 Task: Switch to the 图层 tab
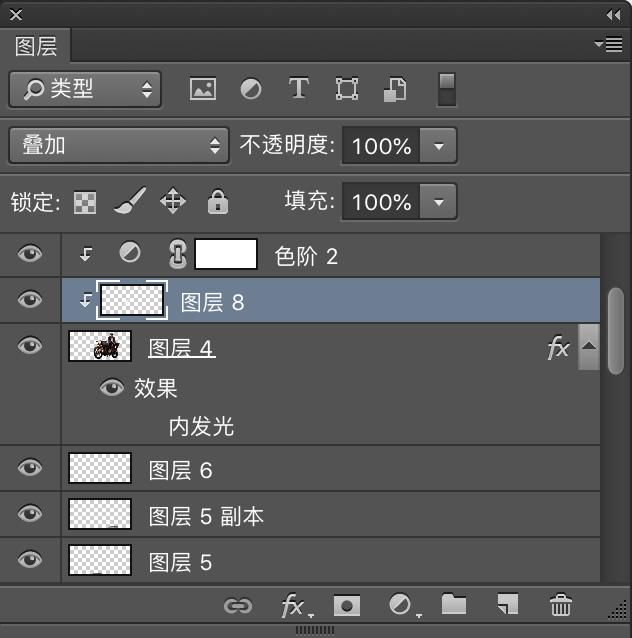(36, 46)
